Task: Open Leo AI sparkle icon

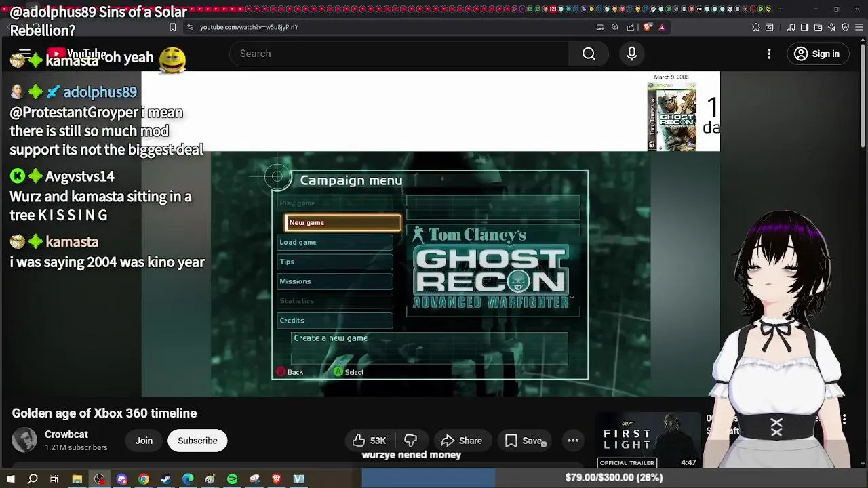Action: 832,27
